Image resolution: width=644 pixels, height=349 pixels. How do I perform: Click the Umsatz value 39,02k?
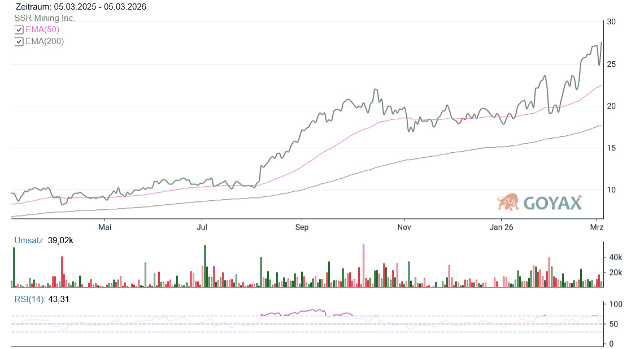[x=61, y=240]
